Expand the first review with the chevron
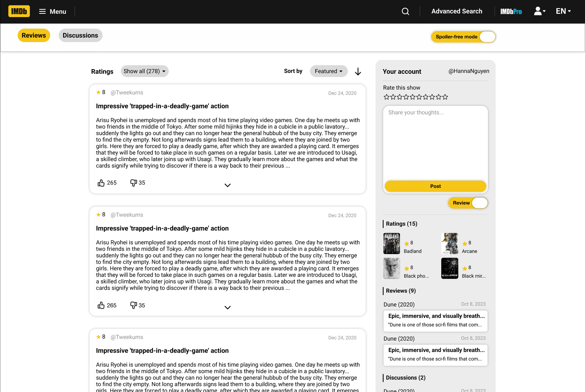Viewport: 585px width, 392px height. [x=227, y=185]
